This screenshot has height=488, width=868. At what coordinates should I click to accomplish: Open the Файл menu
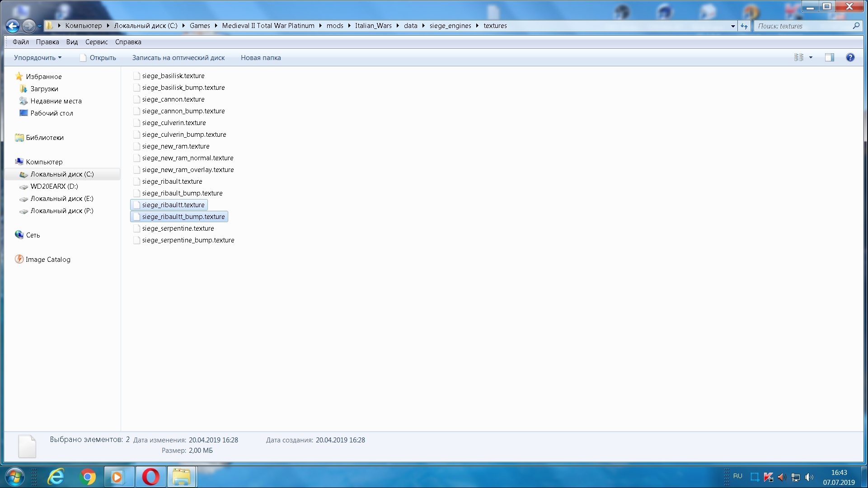(21, 42)
